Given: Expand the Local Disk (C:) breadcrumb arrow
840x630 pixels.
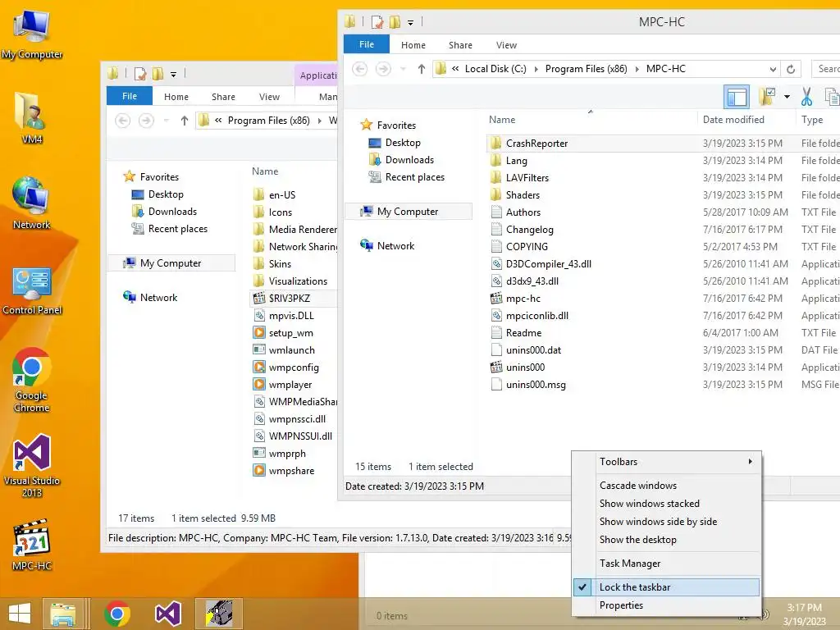Looking at the screenshot, I should [536, 69].
